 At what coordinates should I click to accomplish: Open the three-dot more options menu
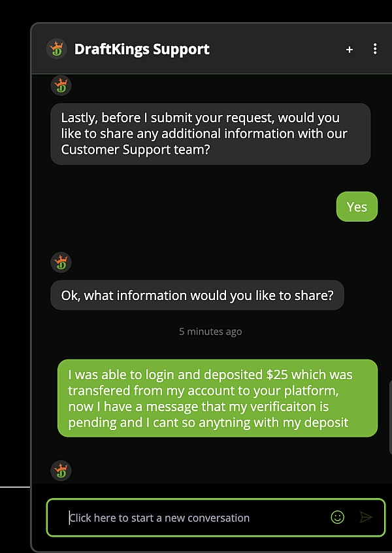375,49
